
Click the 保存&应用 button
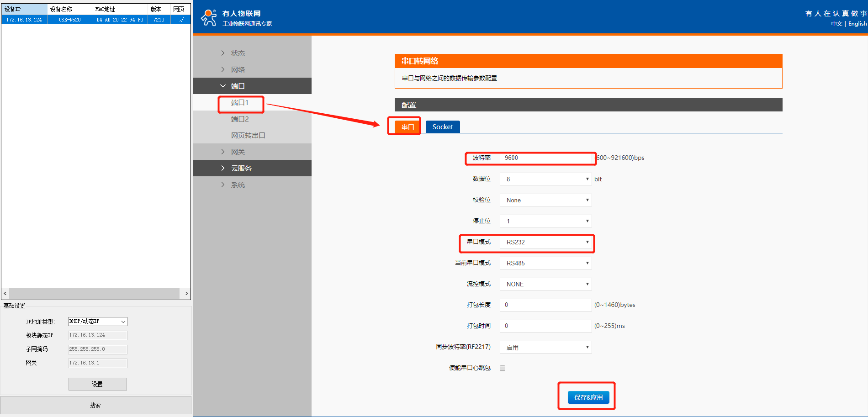coord(588,397)
